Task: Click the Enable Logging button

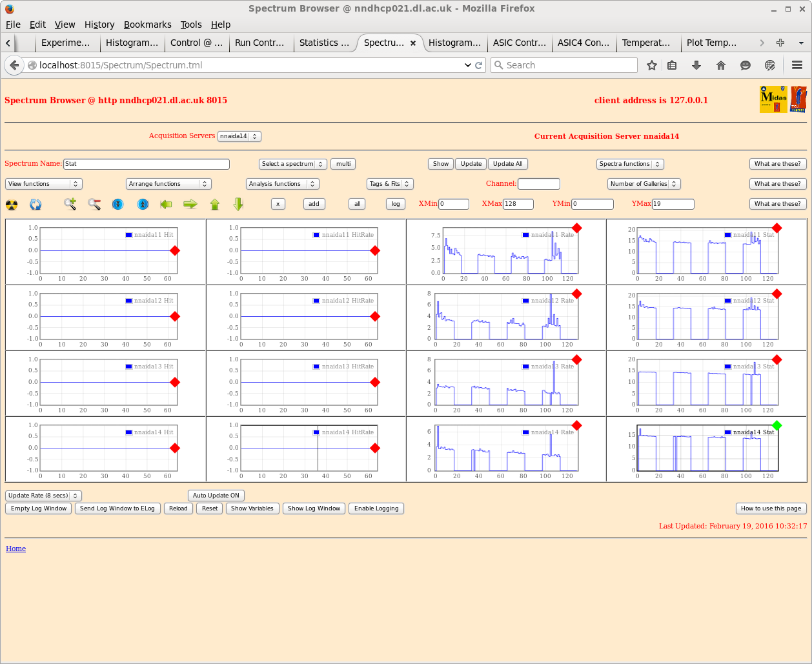Action: point(377,508)
